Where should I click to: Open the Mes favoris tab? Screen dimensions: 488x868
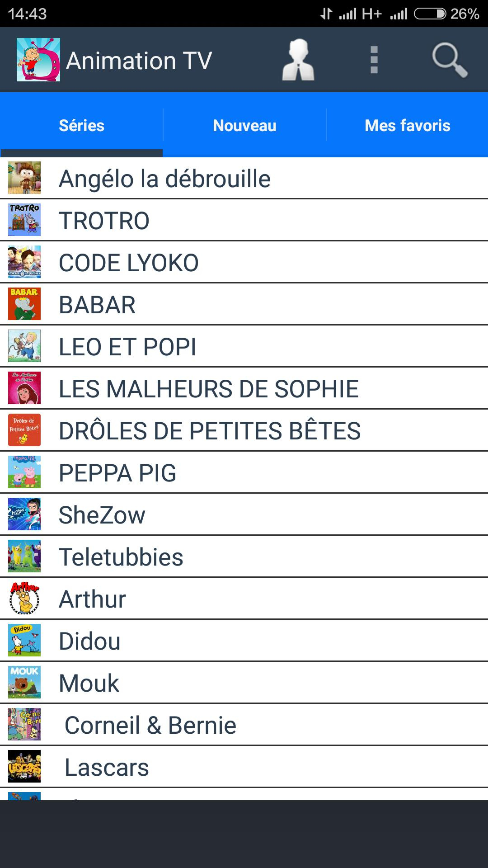[x=407, y=125]
